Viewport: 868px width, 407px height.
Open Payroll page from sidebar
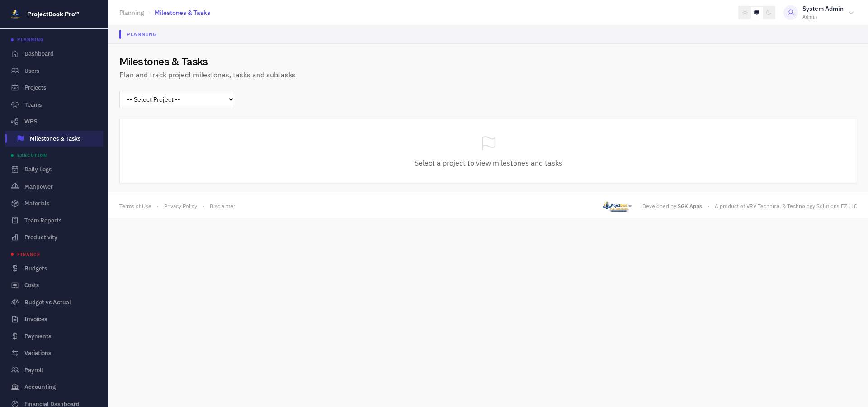[54, 370]
